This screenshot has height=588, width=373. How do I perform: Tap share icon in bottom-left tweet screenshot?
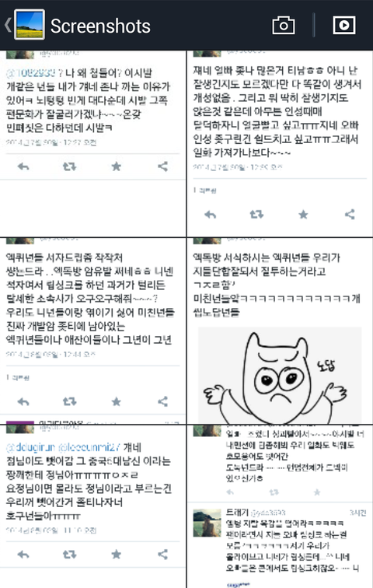162,554
